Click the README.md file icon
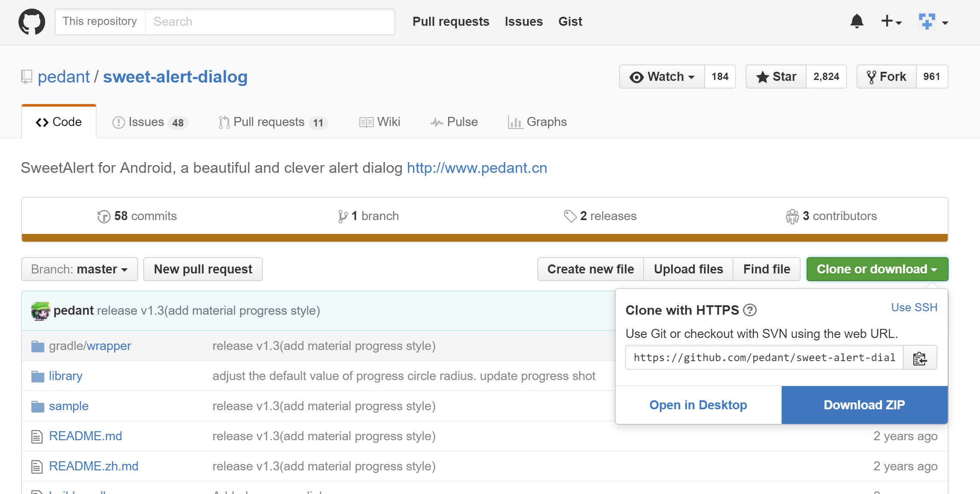 (37, 436)
